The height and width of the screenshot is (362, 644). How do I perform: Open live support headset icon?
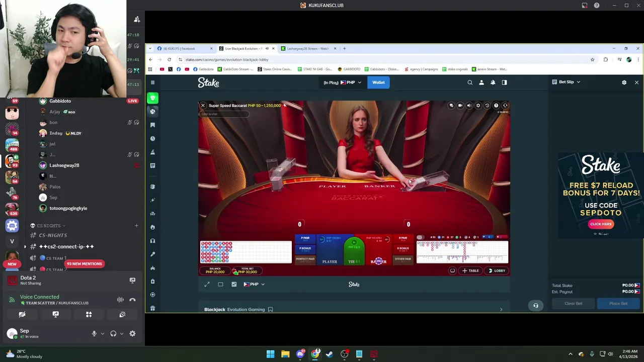tap(536, 305)
